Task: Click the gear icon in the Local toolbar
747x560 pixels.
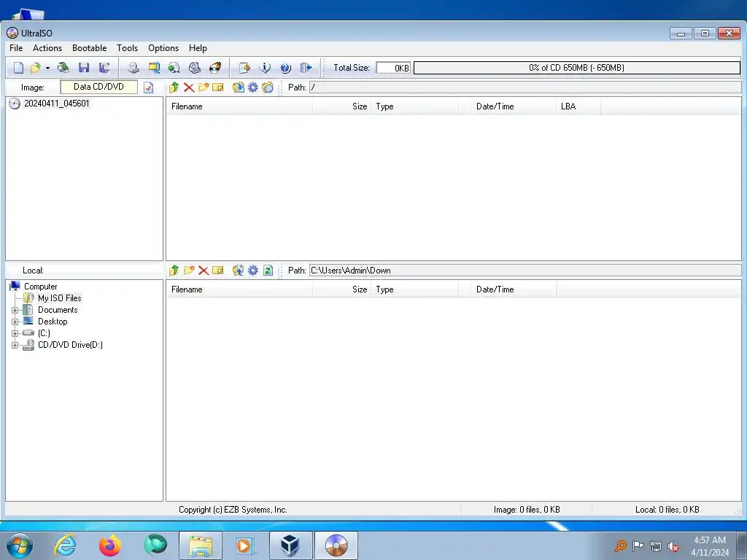Action: tap(253, 271)
